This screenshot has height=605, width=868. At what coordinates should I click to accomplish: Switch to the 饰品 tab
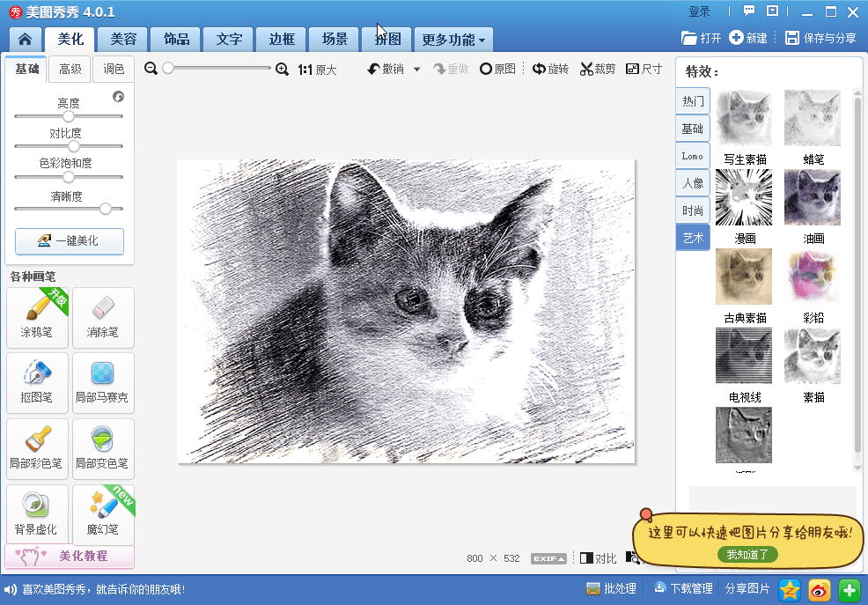click(x=176, y=40)
